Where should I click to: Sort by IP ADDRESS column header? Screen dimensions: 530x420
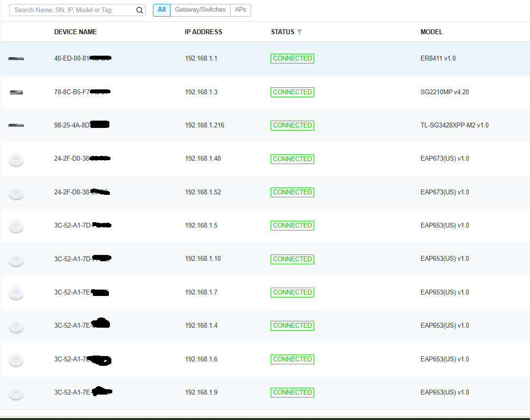tap(204, 32)
